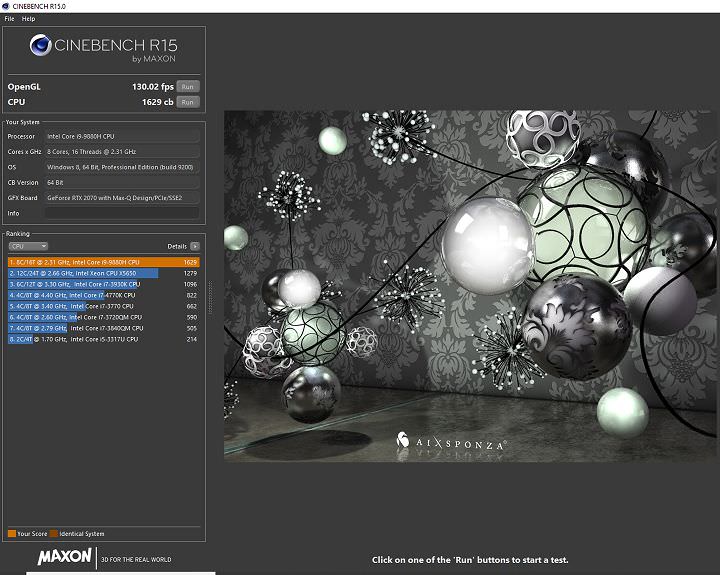The height and width of the screenshot is (575, 720).
Task: Click the rendered spheres scene image
Action: coord(470,286)
